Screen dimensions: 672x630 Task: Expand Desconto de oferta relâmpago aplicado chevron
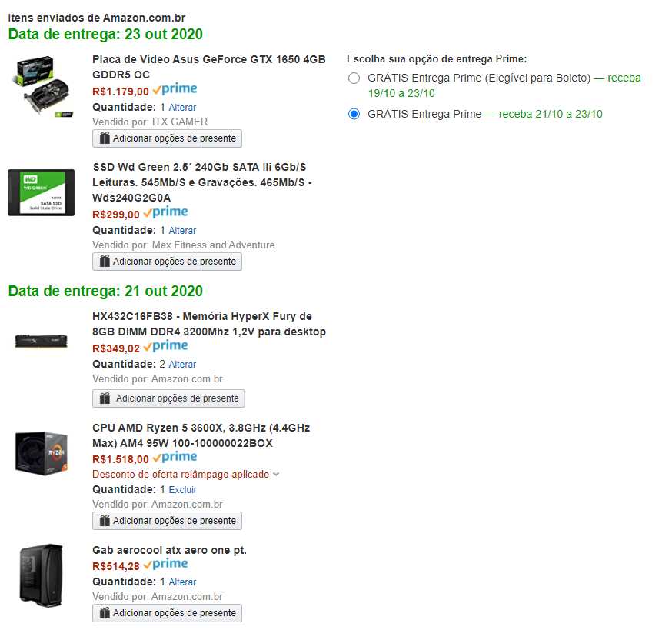[x=276, y=475]
